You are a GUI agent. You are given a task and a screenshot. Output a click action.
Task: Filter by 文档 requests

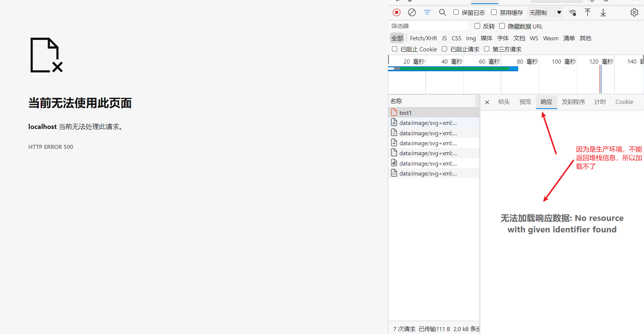click(x=519, y=38)
